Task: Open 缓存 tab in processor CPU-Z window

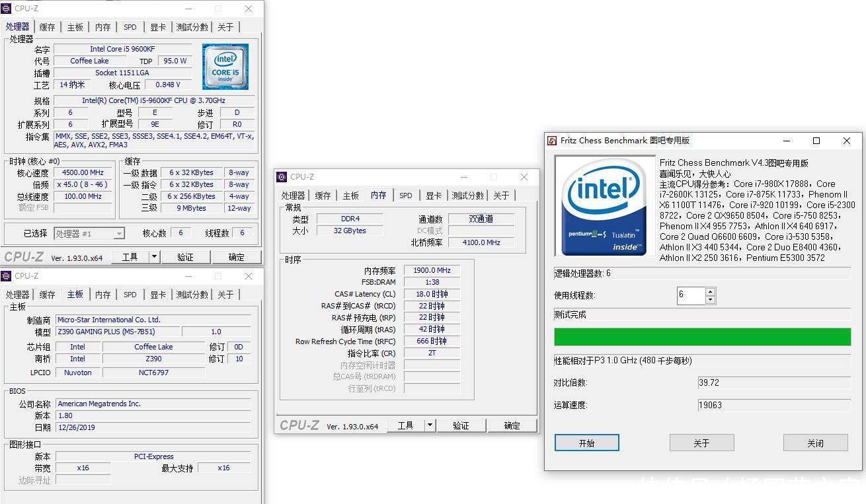Action: [x=47, y=27]
